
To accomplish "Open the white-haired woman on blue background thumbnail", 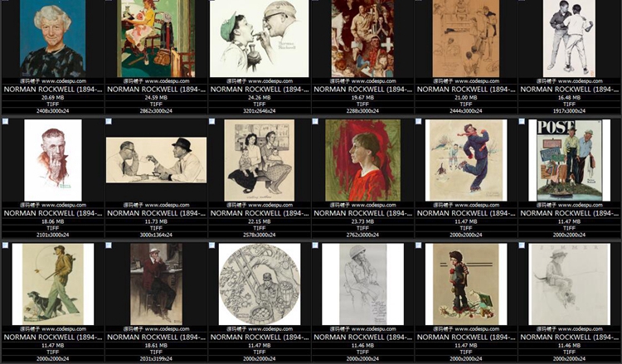I will [53, 38].
